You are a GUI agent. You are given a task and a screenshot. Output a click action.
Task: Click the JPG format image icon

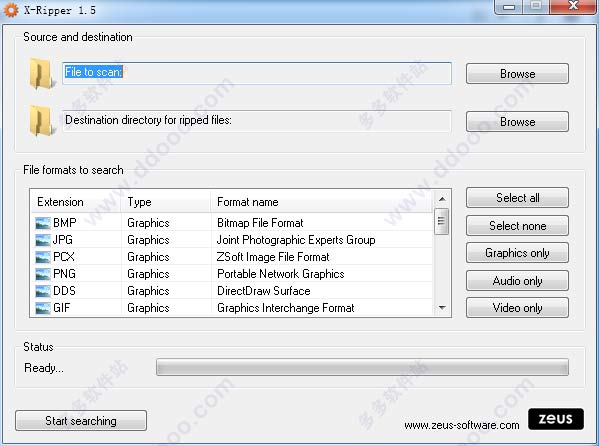[42, 240]
